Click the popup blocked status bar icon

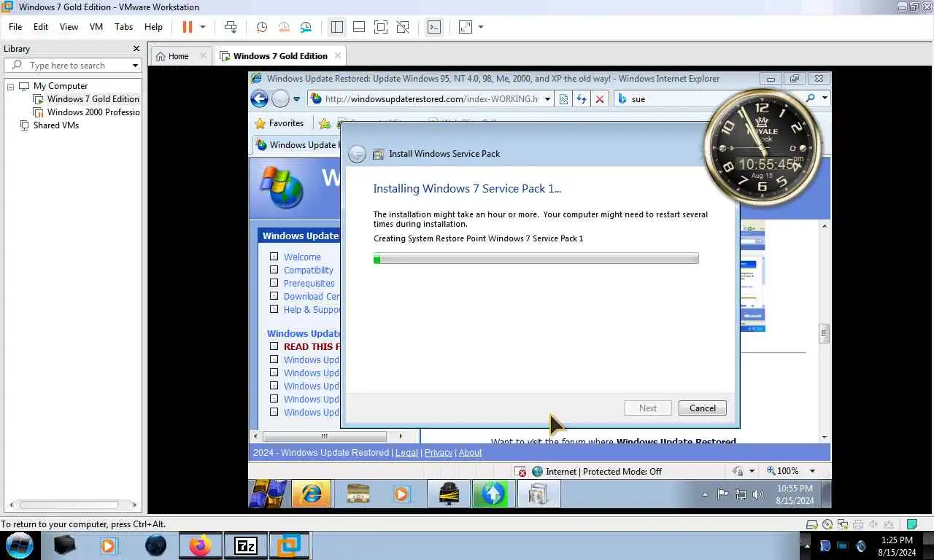pos(520,472)
